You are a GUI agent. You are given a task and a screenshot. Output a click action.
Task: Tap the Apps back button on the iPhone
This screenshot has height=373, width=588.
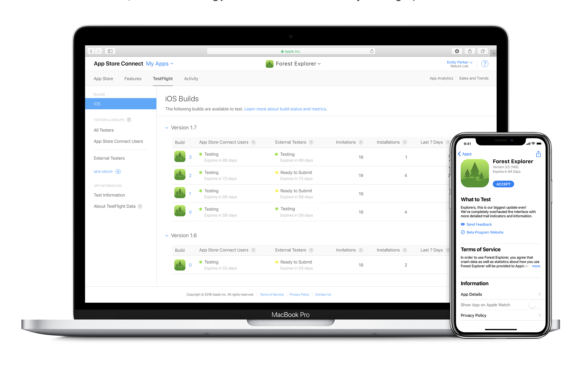[465, 154]
